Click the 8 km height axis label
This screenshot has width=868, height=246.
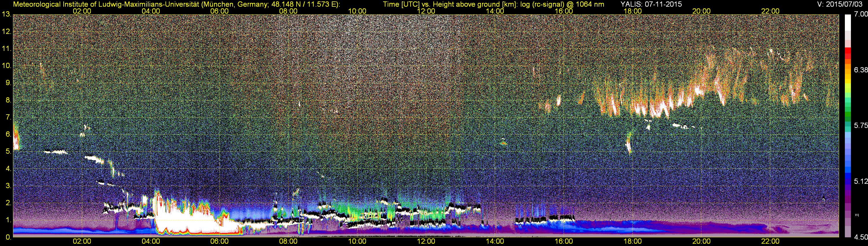pos(8,100)
